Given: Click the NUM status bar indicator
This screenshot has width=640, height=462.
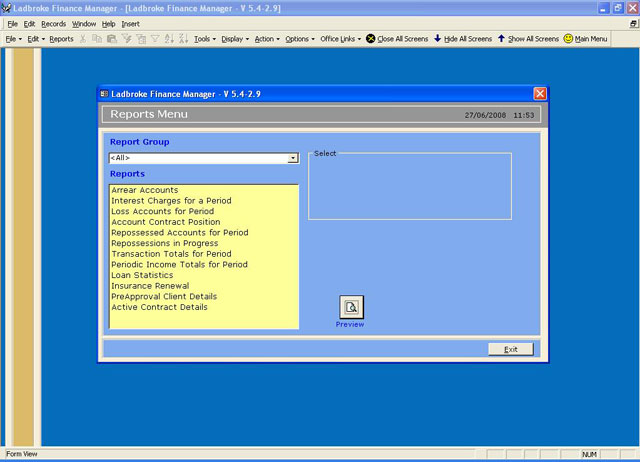Looking at the screenshot, I should pyautogui.click(x=589, y=454).
